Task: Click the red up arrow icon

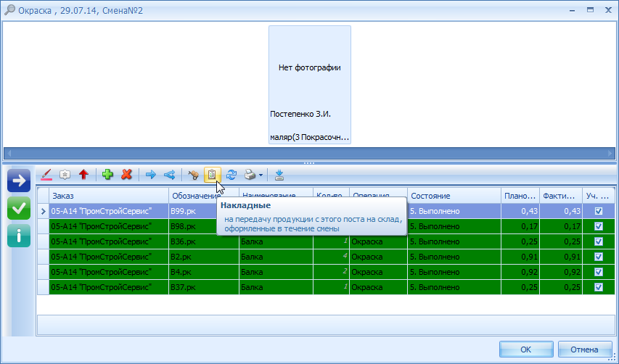Action: click(x=83, y=175)
